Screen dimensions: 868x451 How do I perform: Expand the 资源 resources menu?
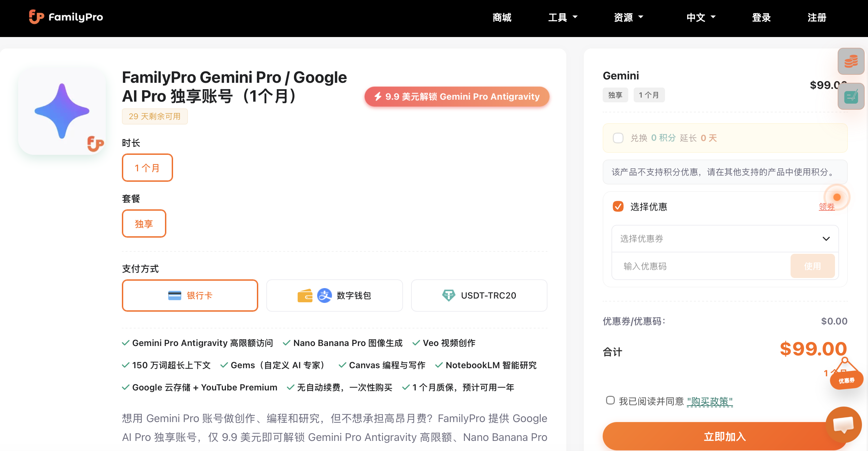[628, 17]
